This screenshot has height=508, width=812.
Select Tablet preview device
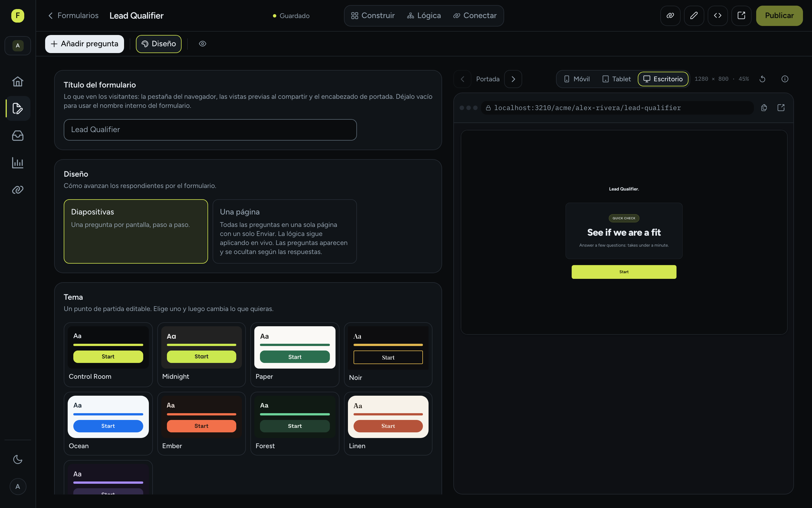tap(616, 79)
